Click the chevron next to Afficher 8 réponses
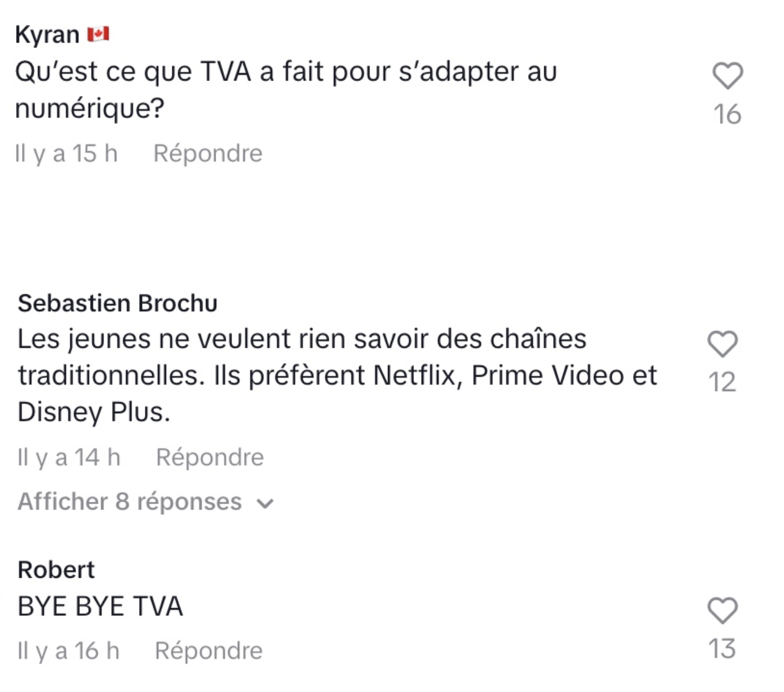 point(264,504)
